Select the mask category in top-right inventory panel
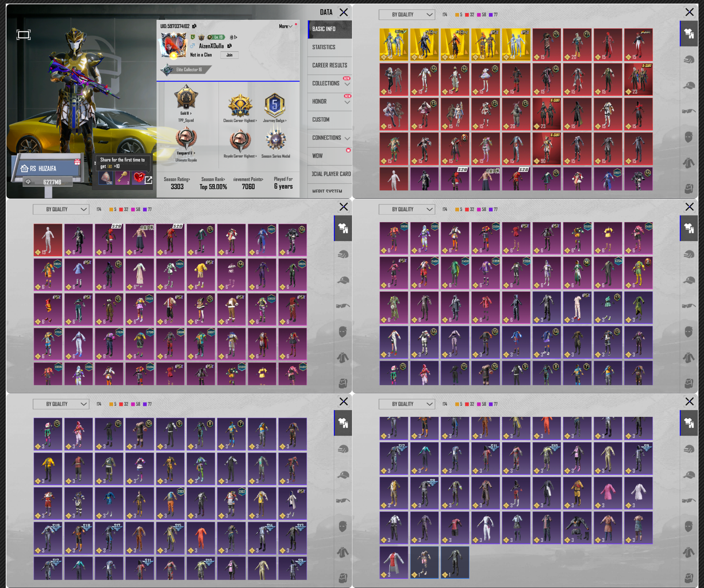The image size is (704, 588). coord(689,137)
